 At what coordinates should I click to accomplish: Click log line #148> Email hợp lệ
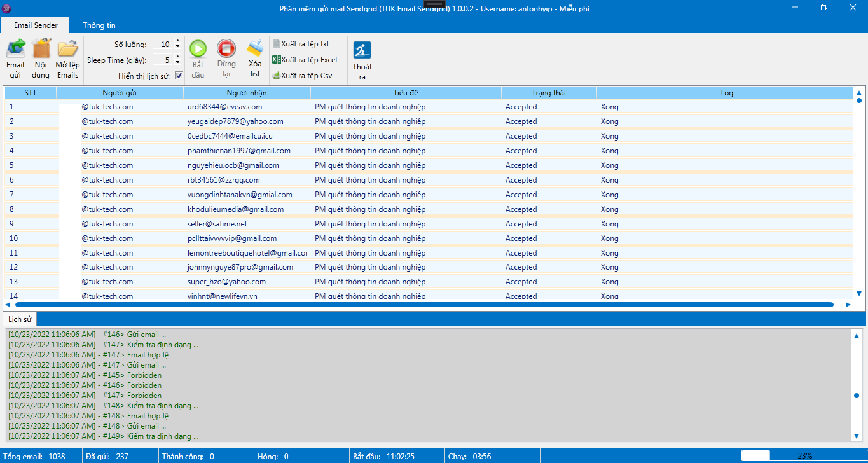pos(88,416)
